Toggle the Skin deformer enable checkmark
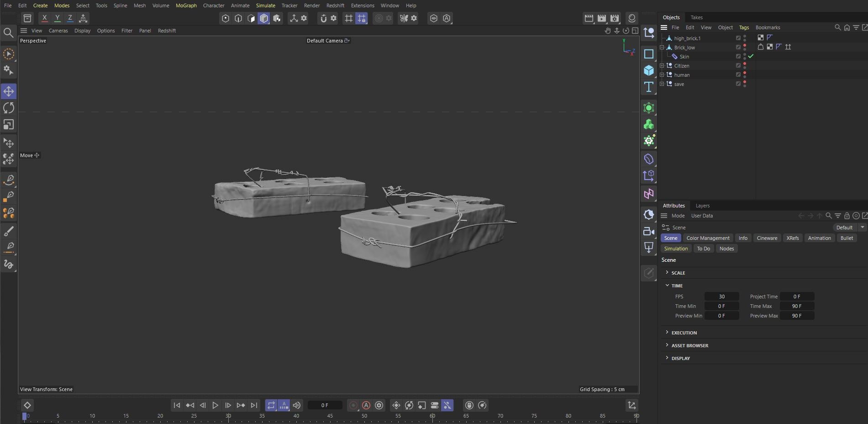Screen dimensions: 868x424 coord(751,56)
